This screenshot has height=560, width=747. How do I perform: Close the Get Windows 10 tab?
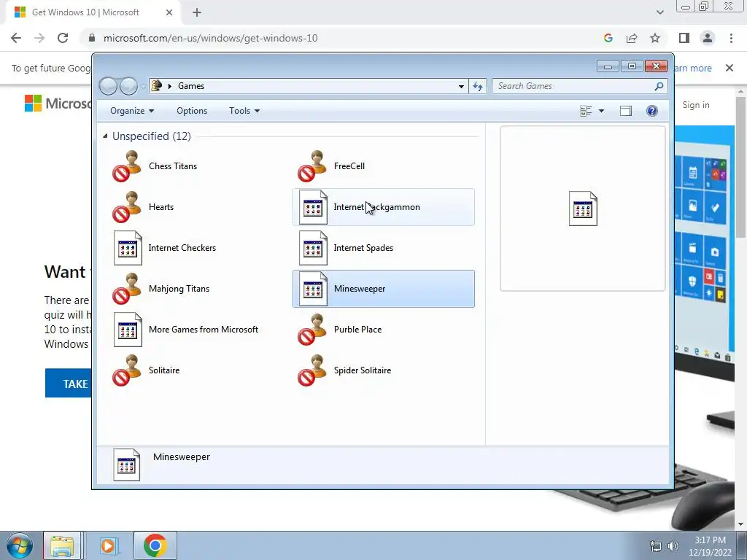[169, 12]
